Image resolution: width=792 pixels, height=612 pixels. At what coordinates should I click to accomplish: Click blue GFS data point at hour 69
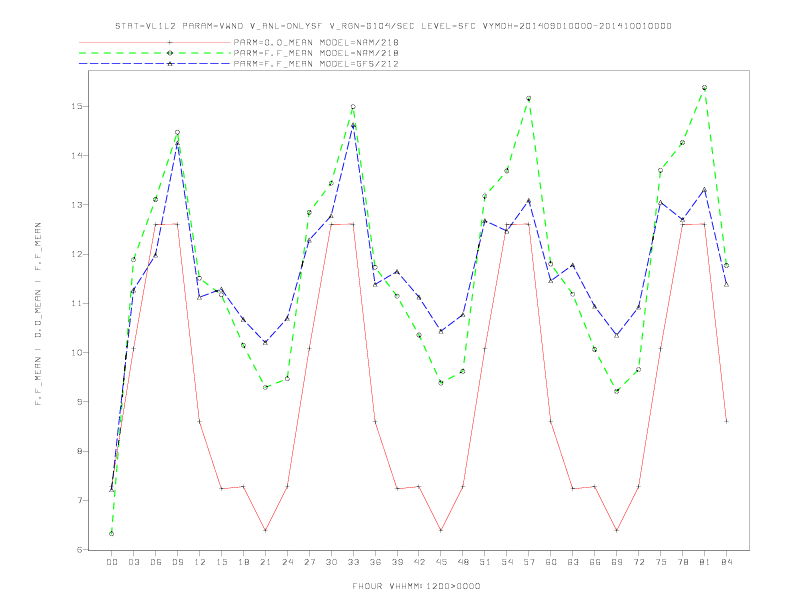[617, 335]
